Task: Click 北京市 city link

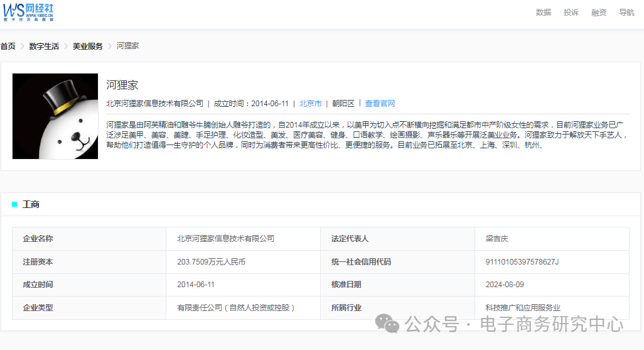Action: tap(311, 104)
